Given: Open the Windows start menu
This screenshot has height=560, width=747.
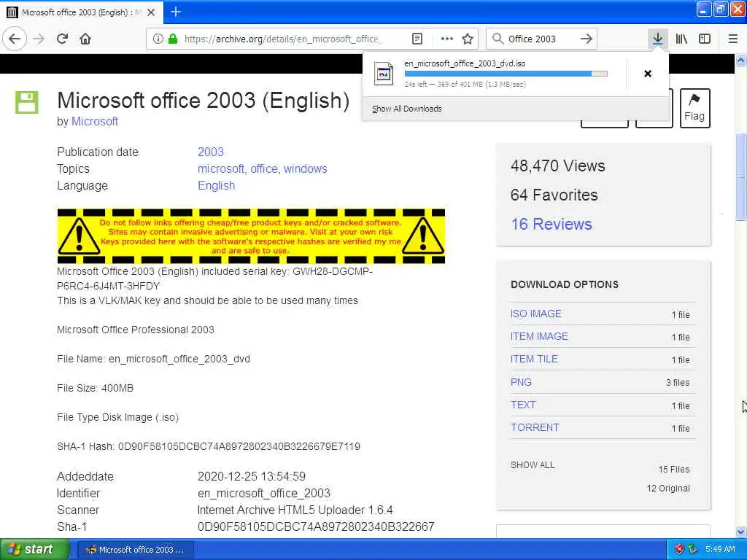Looking at the screenshot, I should click(x=34, y=550).
